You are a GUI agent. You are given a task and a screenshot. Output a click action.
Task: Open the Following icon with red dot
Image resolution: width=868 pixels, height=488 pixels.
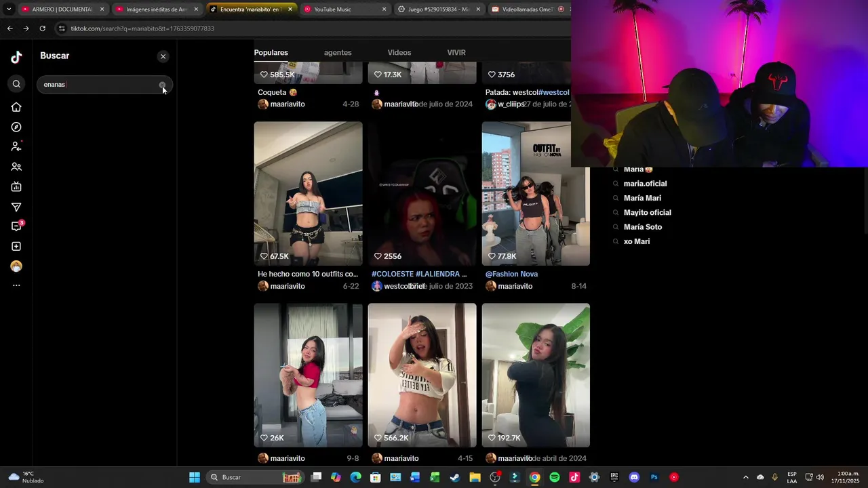16,146
